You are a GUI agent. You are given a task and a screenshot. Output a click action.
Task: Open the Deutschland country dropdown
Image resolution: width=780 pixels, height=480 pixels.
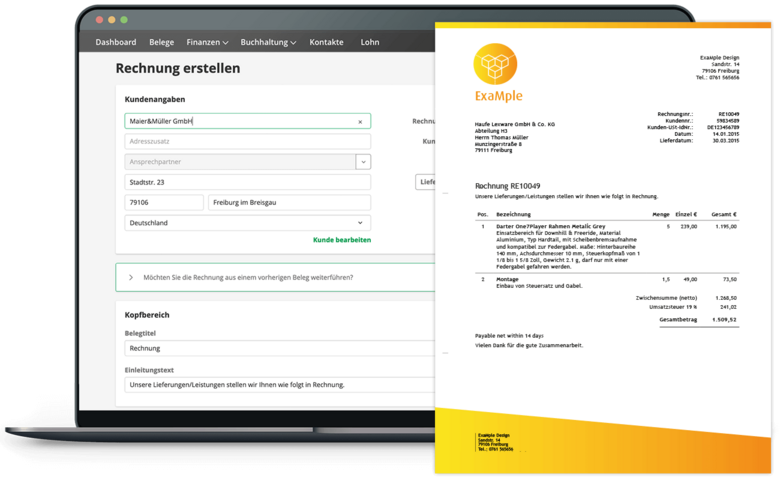point(247,223)
